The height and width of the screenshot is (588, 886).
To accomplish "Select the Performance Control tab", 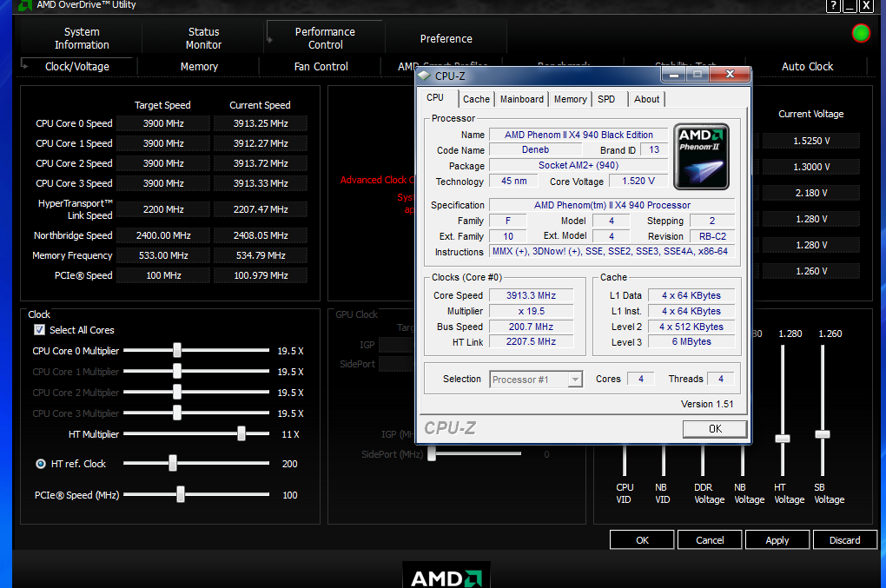I will tap(325, 38).
